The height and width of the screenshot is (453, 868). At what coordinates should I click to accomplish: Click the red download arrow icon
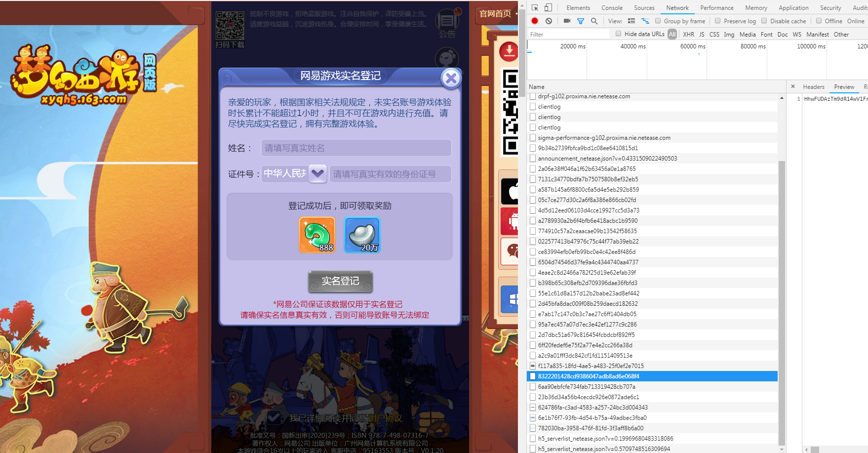pos(509,51)
